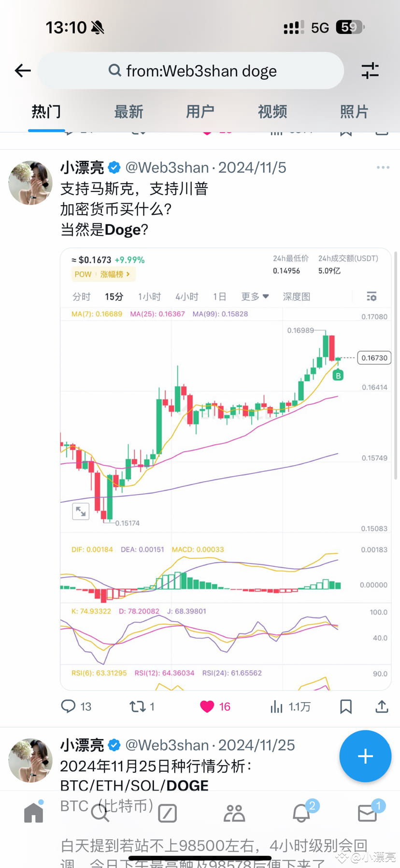Open 小漂亮 avatar on 11/5 tweet
This screenshot has height=868, width=400.
[x=30, y=183]
